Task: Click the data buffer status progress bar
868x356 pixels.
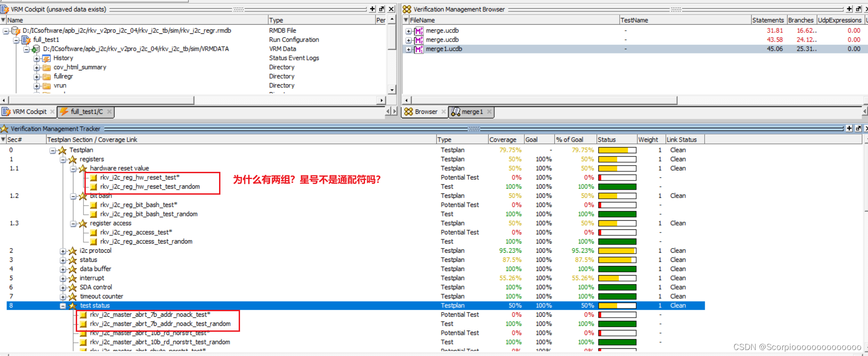Action: [617, 269]
